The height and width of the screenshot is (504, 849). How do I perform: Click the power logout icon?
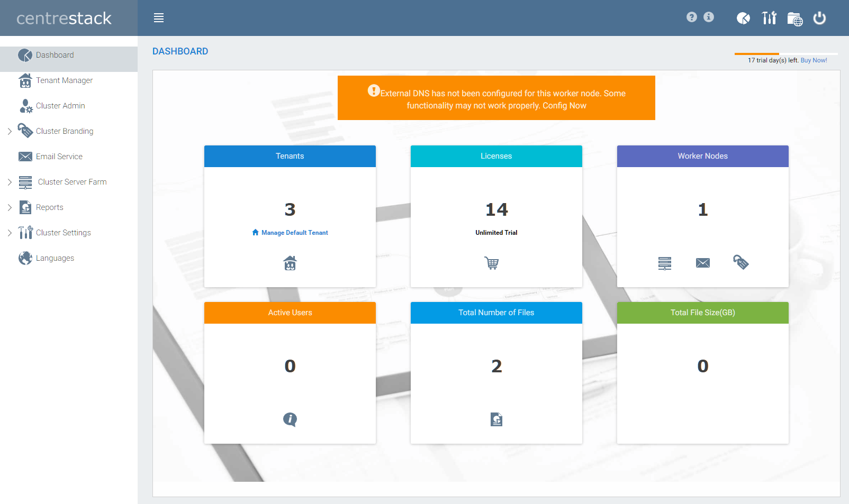[x=819, y=18]
